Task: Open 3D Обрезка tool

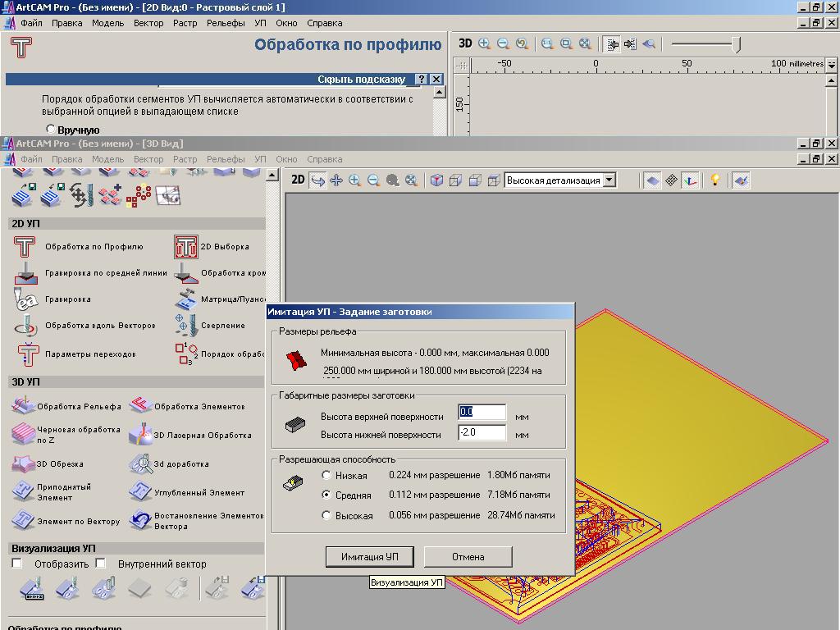Action: pyautogui.click(x=23, y=464)
